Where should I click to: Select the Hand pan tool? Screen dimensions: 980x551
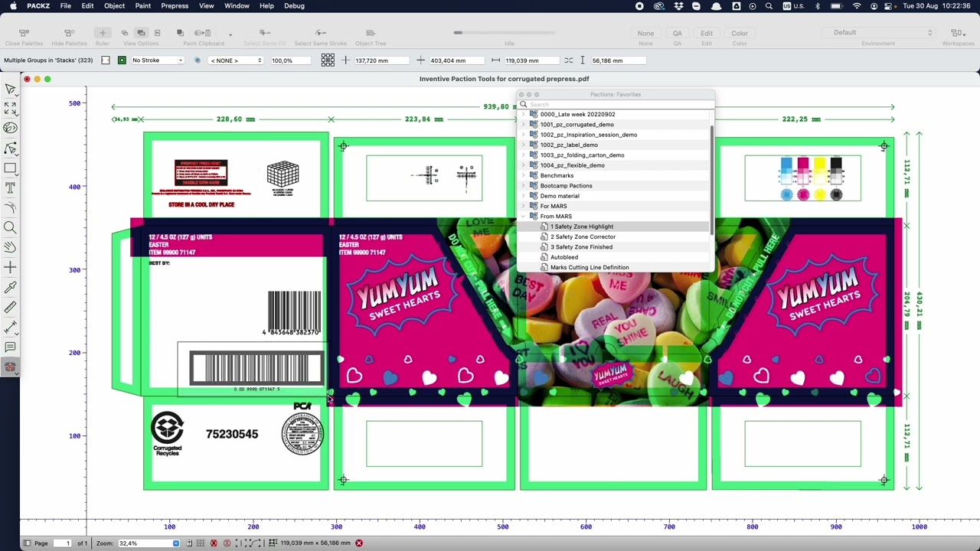(x=11, y=247)
